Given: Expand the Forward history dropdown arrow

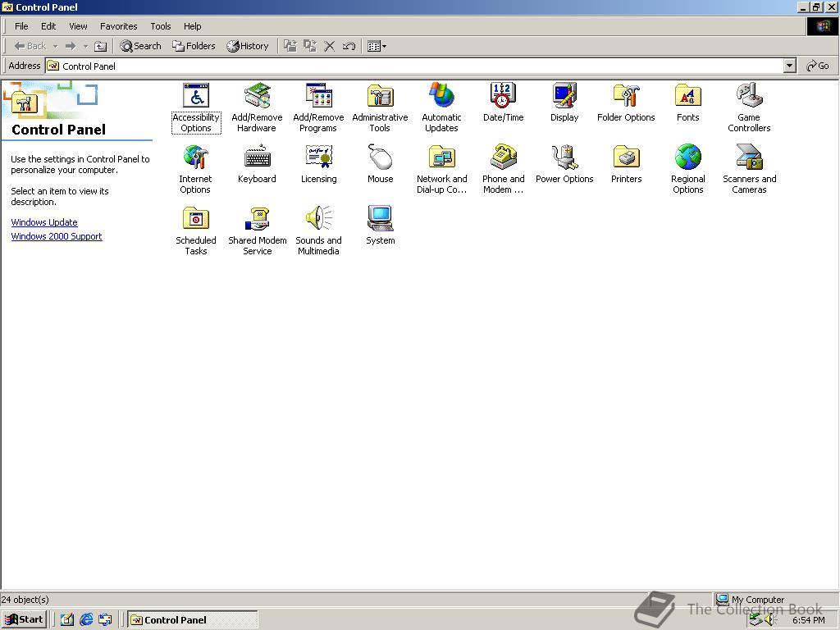Looking at the screenshot, I should coord(85,46).
